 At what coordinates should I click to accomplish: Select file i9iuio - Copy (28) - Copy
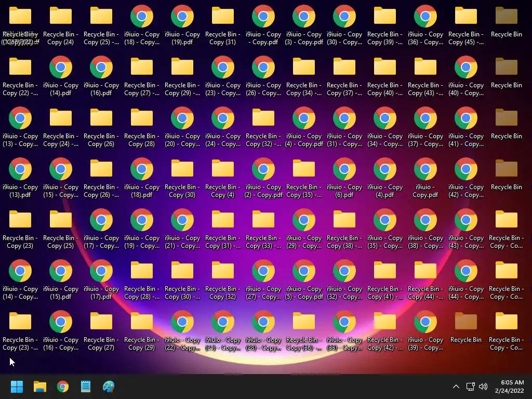point(263,331)
